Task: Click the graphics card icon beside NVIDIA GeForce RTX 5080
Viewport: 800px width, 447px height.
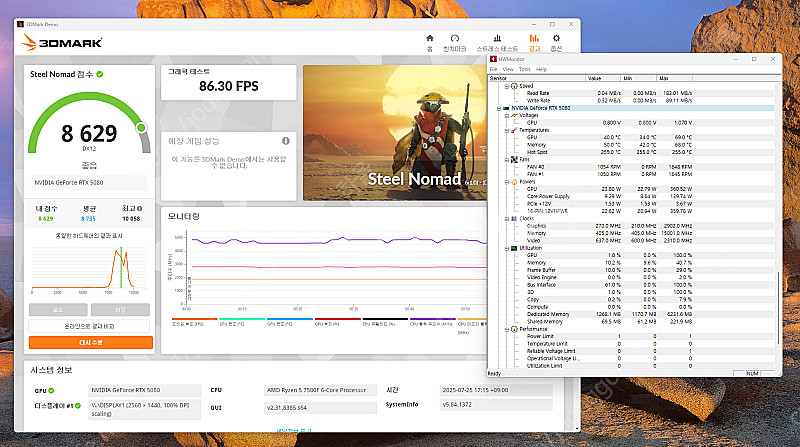Action: [x=506, y=108]
